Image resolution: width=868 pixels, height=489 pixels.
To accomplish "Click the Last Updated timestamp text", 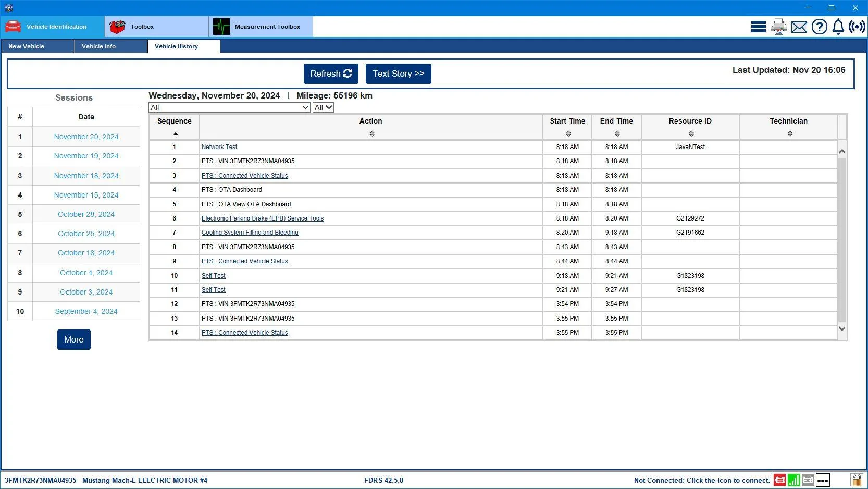I will [789, 70].
